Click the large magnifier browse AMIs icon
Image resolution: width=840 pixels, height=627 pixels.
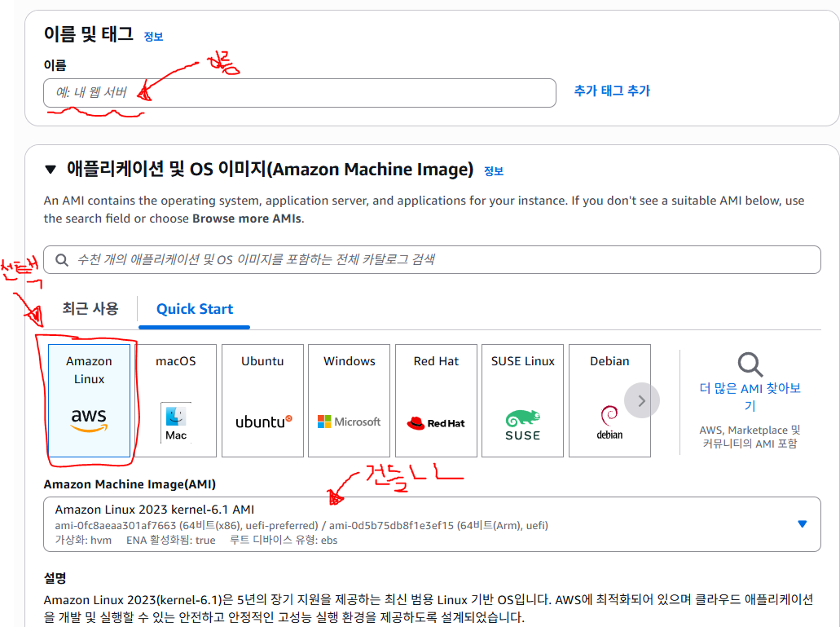(750, 364)
